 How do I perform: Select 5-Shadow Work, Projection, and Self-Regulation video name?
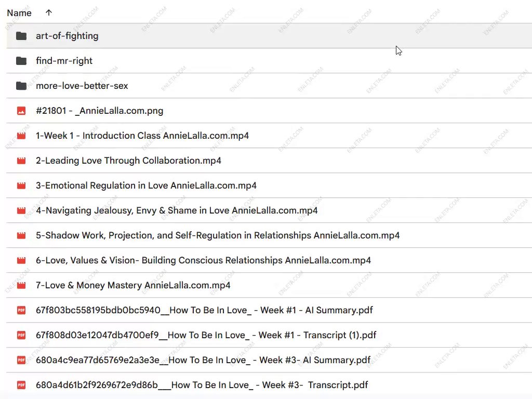[x=218, y=235]
